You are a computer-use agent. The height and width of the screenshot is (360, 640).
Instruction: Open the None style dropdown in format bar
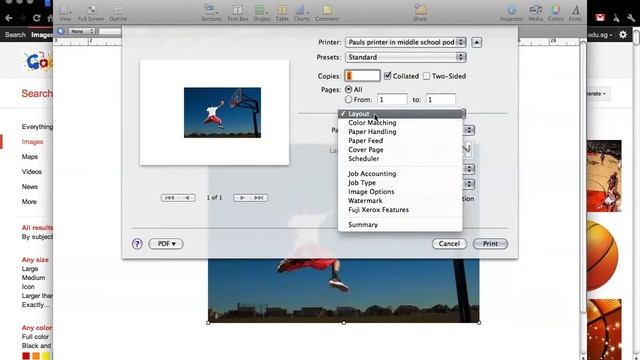pyautogui.click(x=81, y=31)
